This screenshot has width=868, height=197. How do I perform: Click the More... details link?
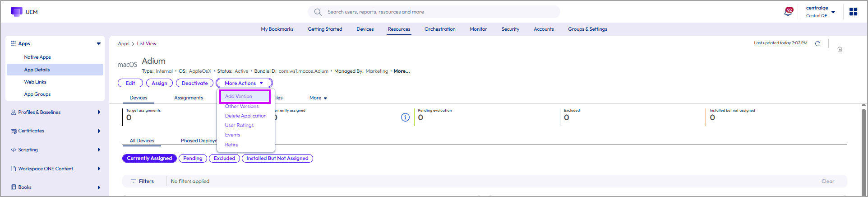[x=402, y=71]
